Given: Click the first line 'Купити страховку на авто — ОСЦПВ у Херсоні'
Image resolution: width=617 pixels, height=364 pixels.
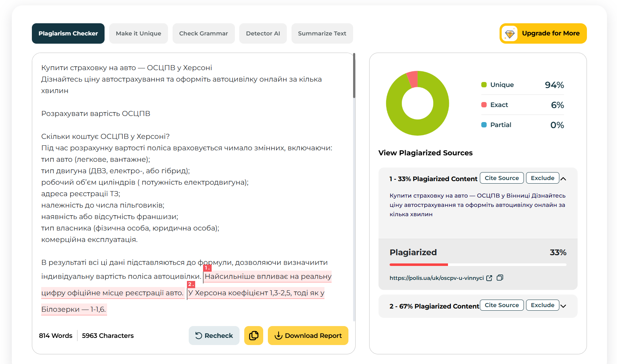Looking at the screenshot, I should point(126,68).
